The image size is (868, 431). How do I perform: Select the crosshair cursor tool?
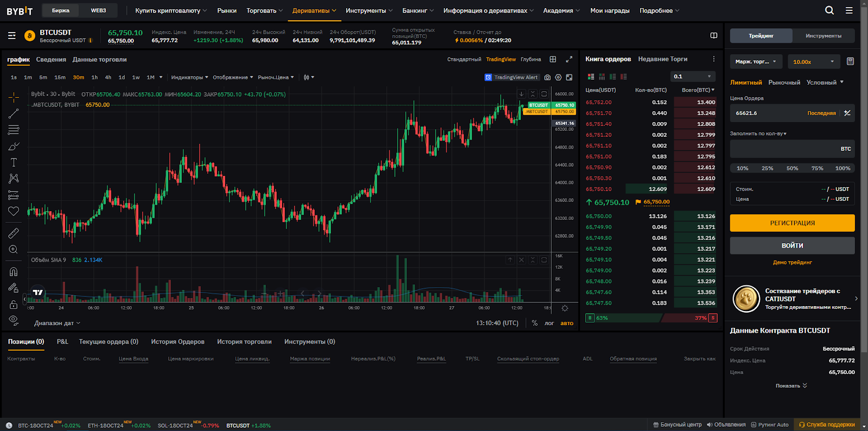point(14,97)
